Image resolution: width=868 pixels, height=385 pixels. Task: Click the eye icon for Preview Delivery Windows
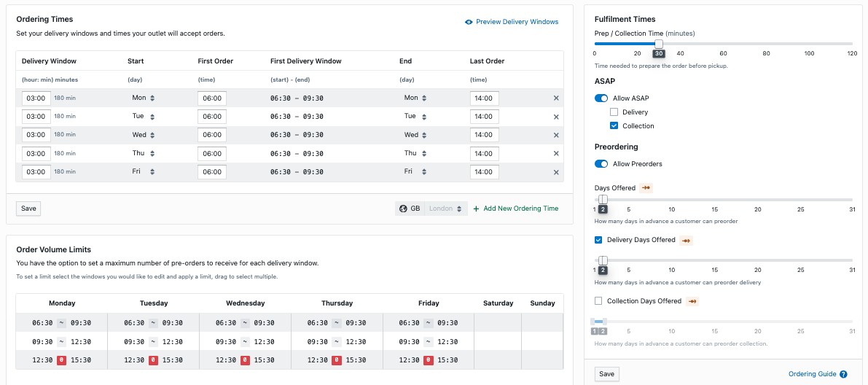(469, 22)
